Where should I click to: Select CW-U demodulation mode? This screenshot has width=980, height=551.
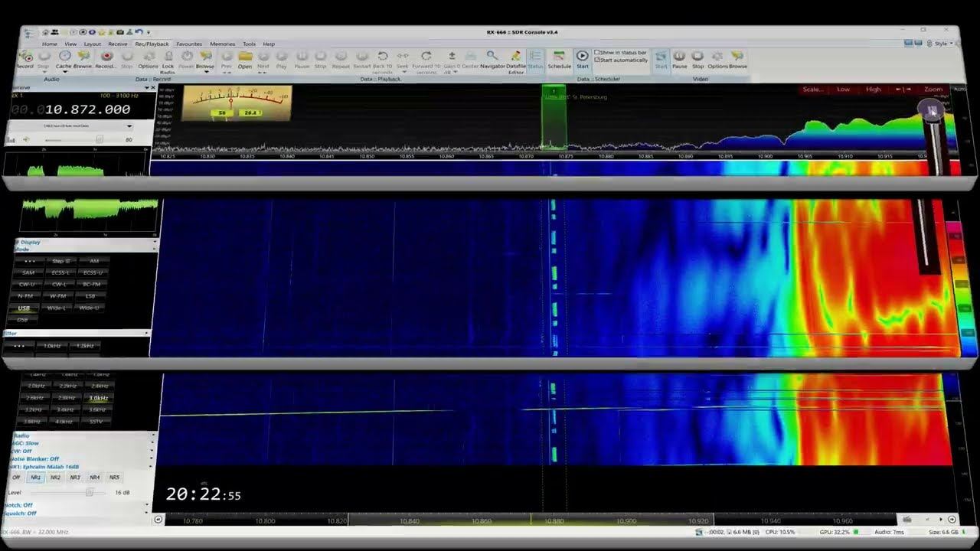click(x=28, y=285)
